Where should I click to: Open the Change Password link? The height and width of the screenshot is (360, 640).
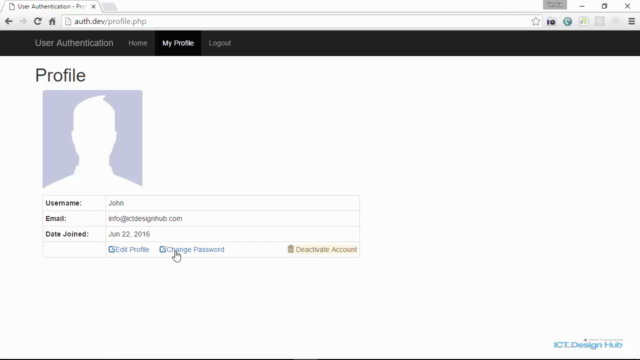[191, 249]
